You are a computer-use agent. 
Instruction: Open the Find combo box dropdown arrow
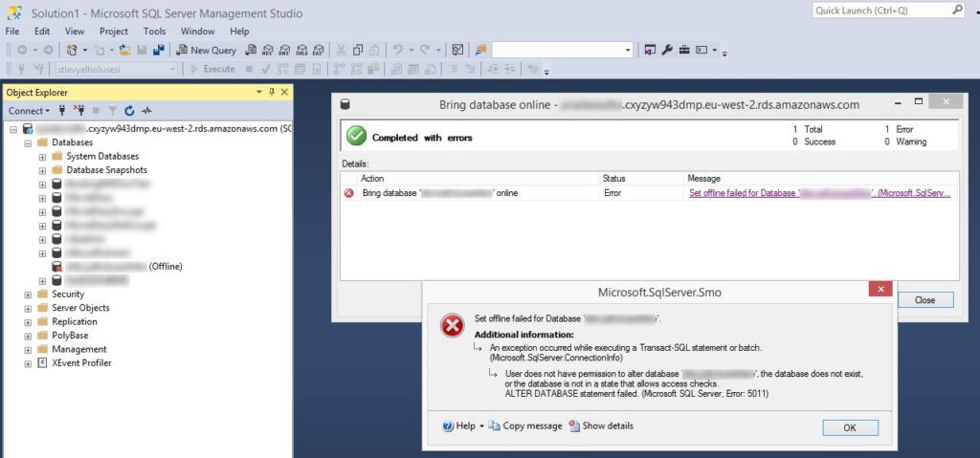click(x=628, y=50)
